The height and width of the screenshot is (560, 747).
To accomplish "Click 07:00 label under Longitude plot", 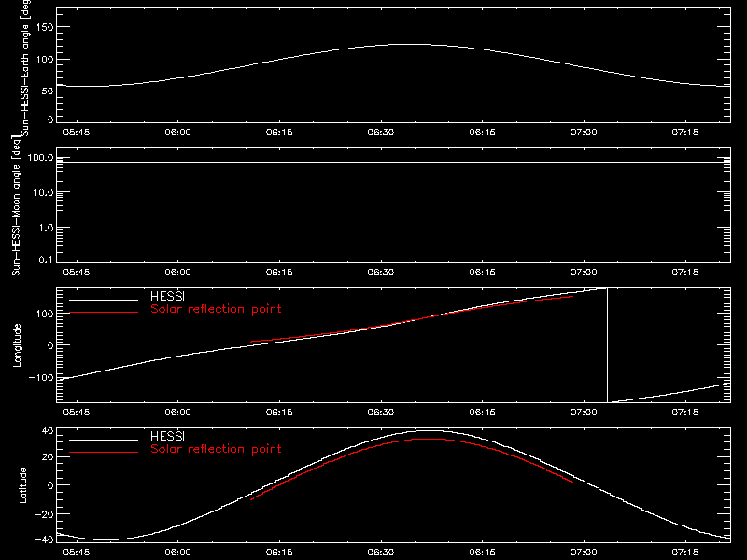I will pos(584,413).
